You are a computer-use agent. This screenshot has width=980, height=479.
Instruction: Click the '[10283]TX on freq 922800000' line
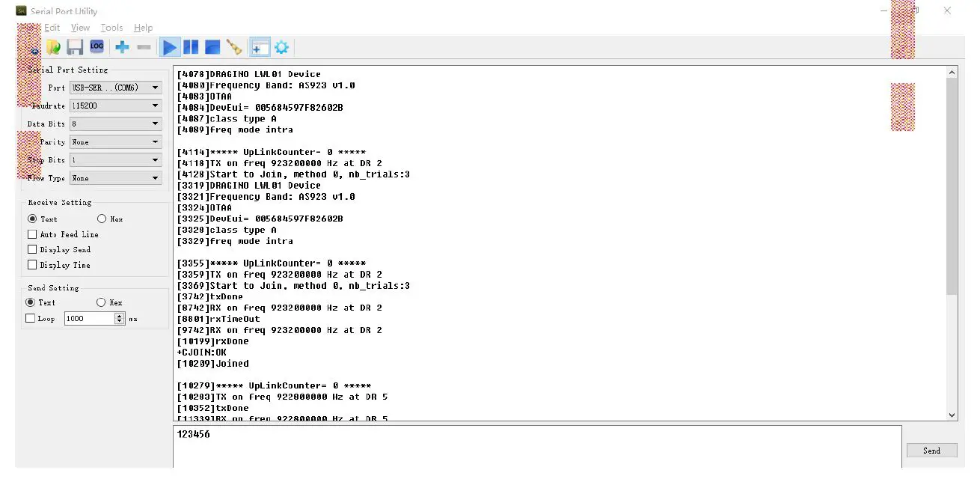pyautogui.click(x=282, y=397)
